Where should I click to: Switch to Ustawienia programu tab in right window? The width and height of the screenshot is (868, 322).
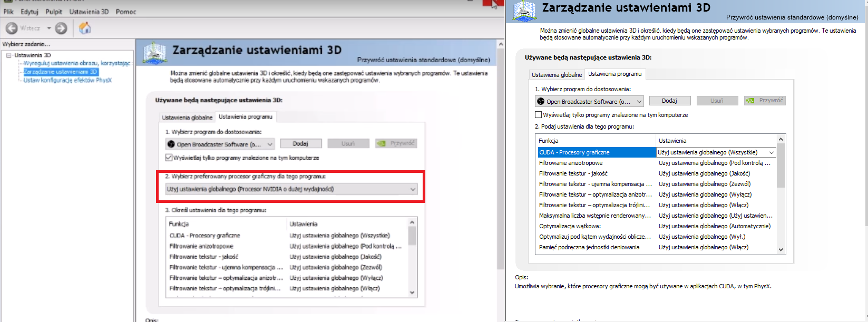tap(615, 74)
